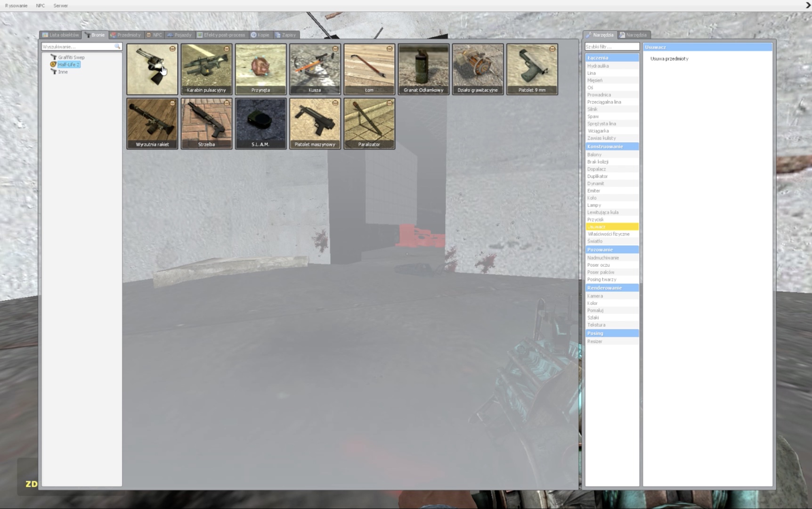This screenshot has width=812, height=509.
Task: Switch to the Bronie tab
Action: 95,35
